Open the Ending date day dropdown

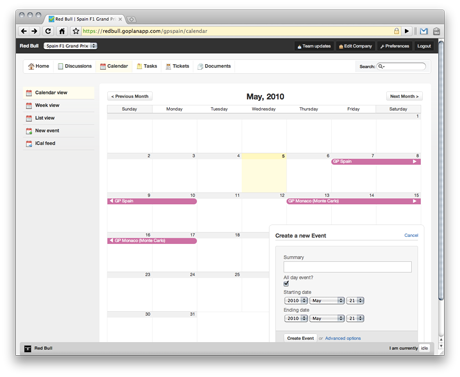coord(355,319)
